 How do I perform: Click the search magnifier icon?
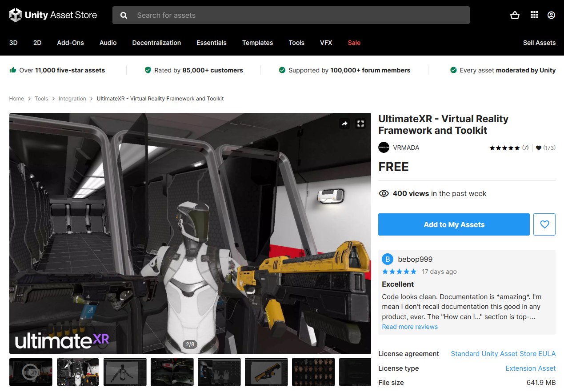pyautogui.click(x=124, y=15)
